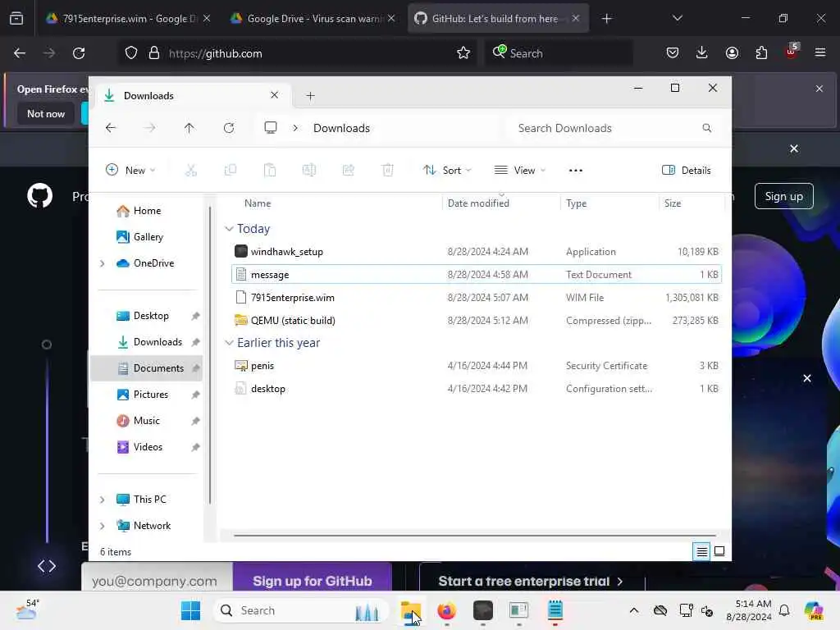
Task: Click the Not now button in Firefox
Action: [x=46, y=113]
